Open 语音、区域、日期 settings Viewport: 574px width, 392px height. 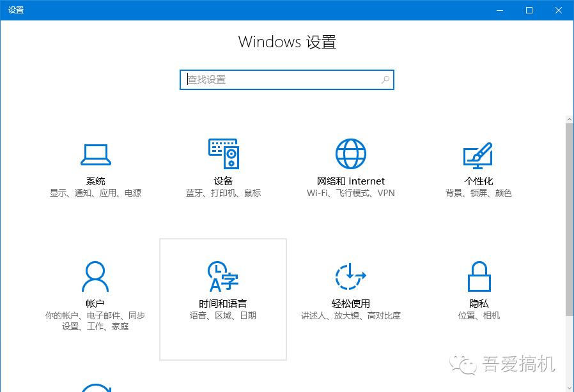point(223,315)
